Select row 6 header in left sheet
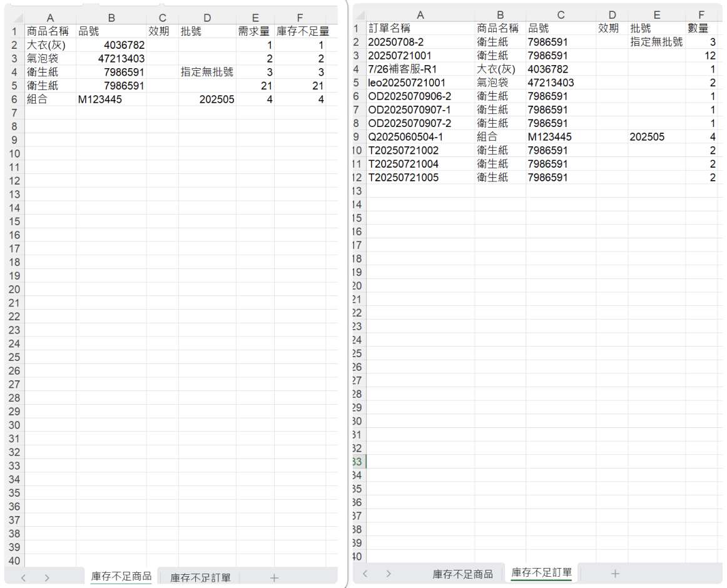Viewport: 727px width, 588px height. point(14,99)
